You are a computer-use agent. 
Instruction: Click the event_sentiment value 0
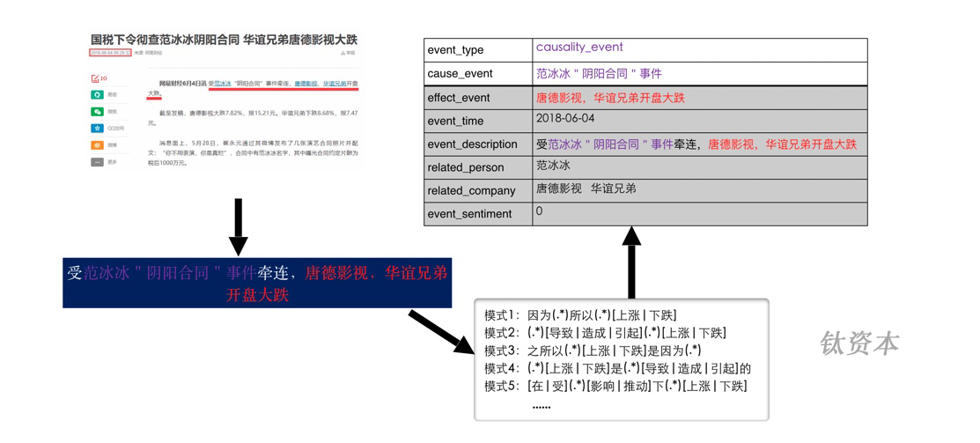click(539, 211)
